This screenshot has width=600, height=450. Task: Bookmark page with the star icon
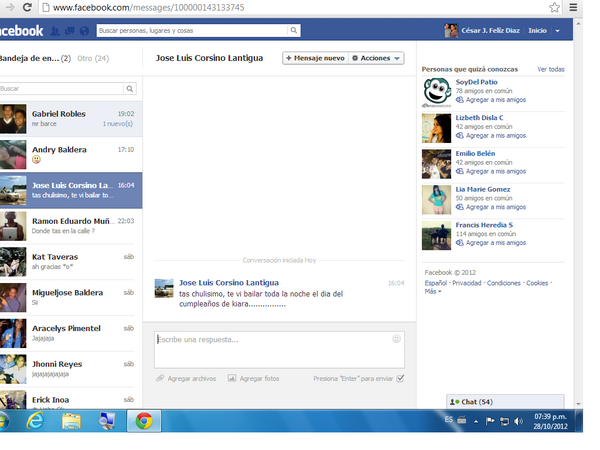pos(554,7)
